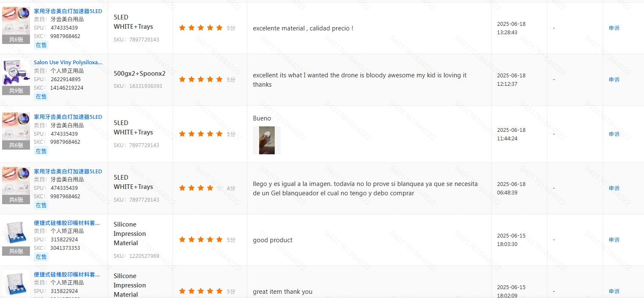This screenshot has width=644, height=298.
Task: Open Salon Use Viny Polysiloxa product link
Action: tap(68, 62)
